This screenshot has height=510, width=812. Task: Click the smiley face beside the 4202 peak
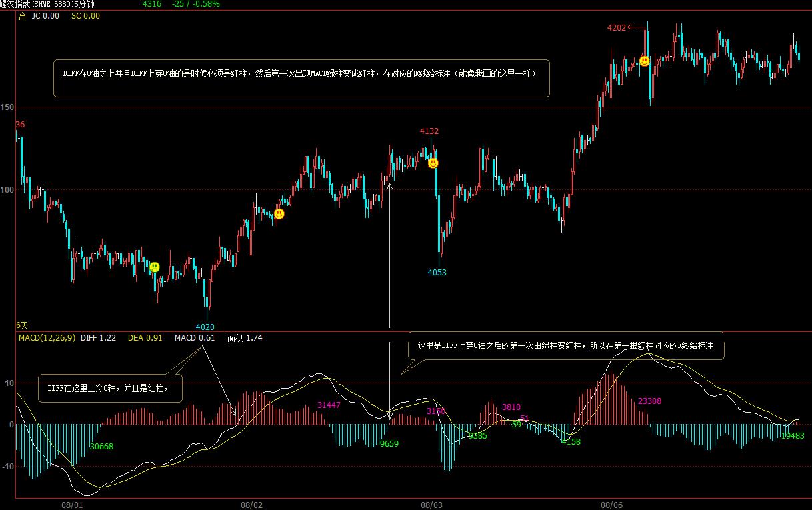[645, 61]
